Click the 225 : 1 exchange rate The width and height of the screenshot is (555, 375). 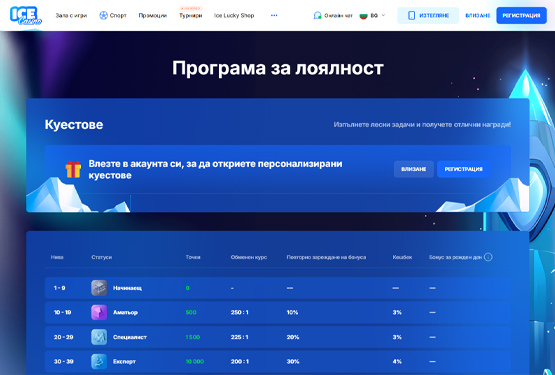tap(240, 337)
